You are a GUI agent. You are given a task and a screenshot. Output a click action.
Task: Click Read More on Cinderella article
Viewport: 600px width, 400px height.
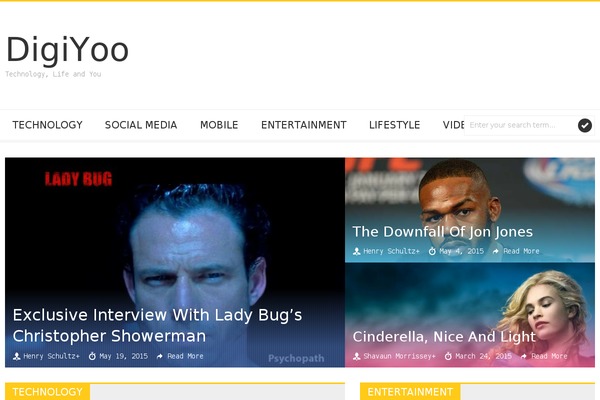click(x=549, y=356)
